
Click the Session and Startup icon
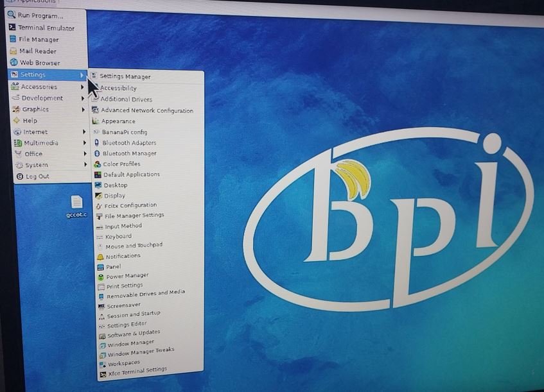[101, 316]
